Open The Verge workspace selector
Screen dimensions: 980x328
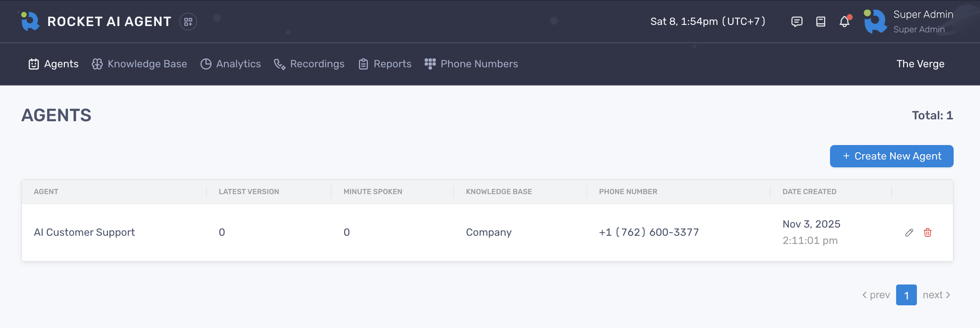pyautogui.click(x=920, y=64)
